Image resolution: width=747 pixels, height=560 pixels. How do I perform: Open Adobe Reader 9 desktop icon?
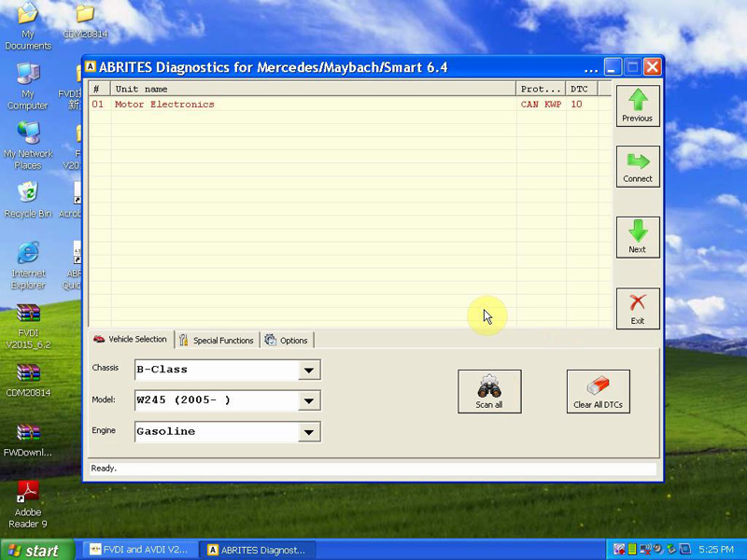28,502
